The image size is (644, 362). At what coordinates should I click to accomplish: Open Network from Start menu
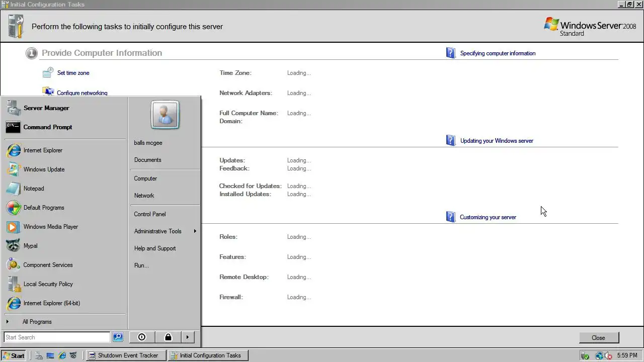[165, 196]
